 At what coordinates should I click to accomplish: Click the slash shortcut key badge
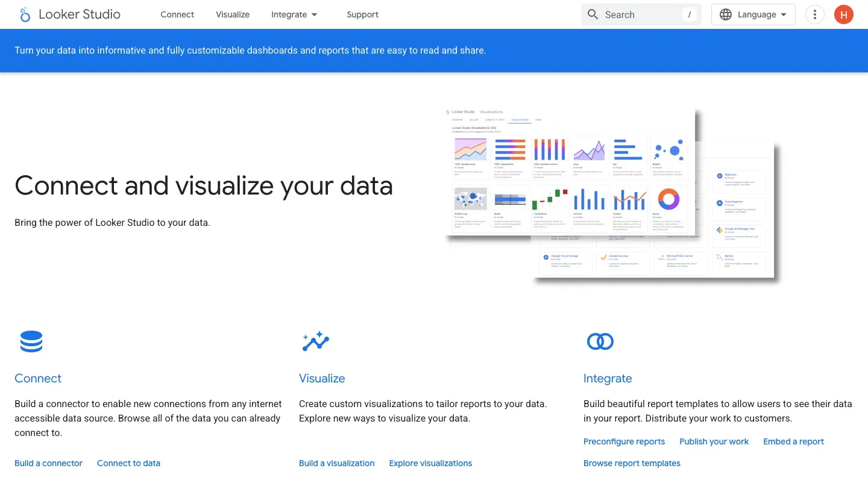click(690, 14)
